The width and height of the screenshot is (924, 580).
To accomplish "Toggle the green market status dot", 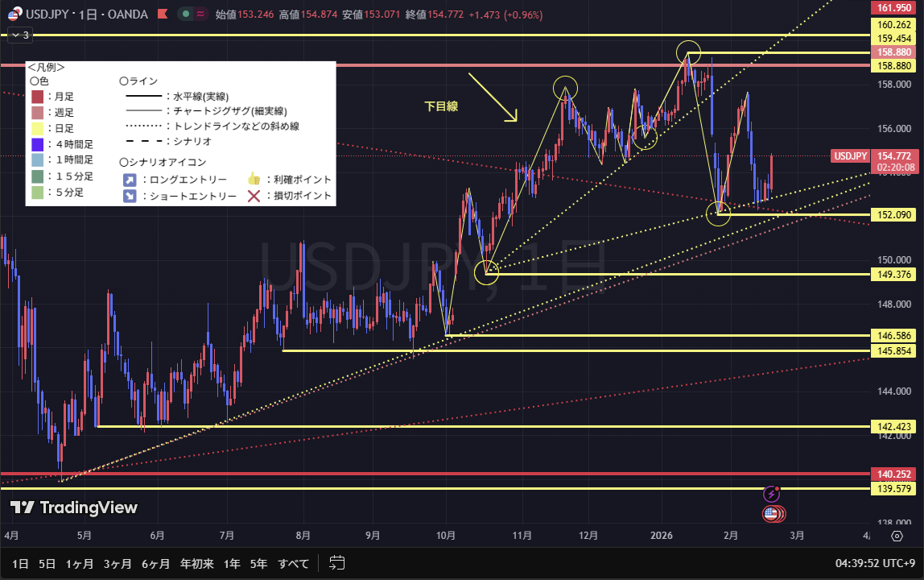I will pyautogui.click(x=186, y=14).
